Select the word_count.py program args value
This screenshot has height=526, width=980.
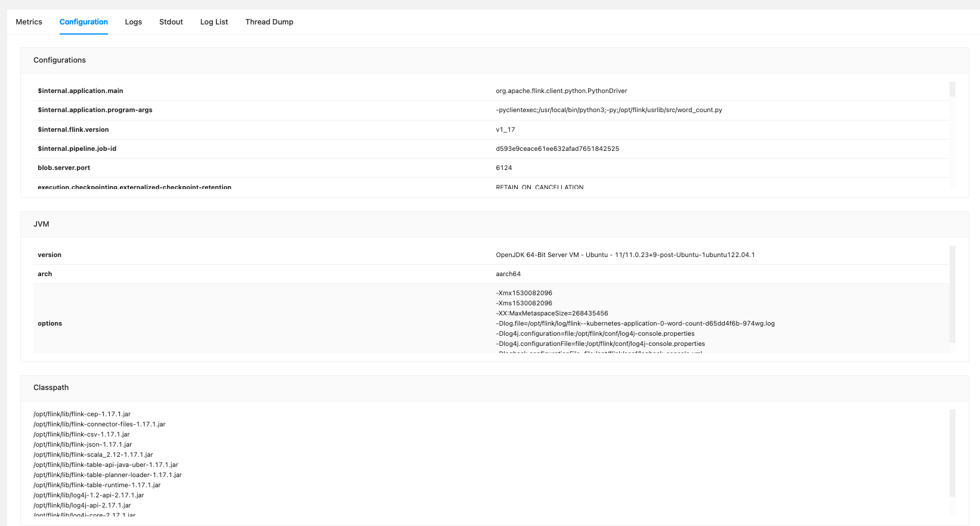pyautogui.click(x=609, y=110)
